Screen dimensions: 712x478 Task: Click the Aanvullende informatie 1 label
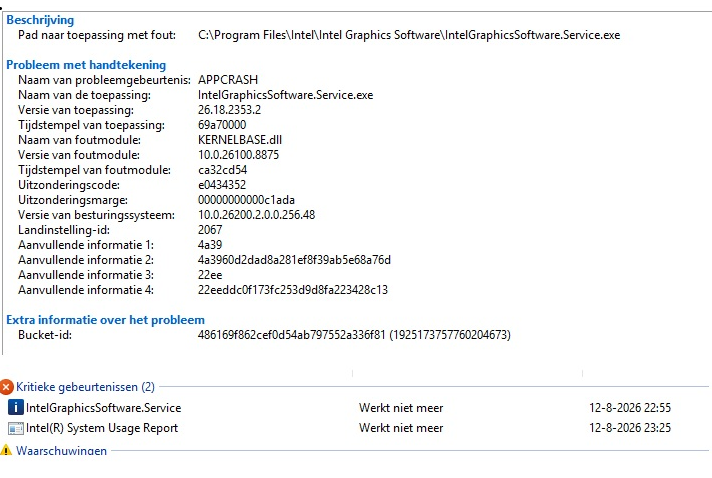coord(86,245)
